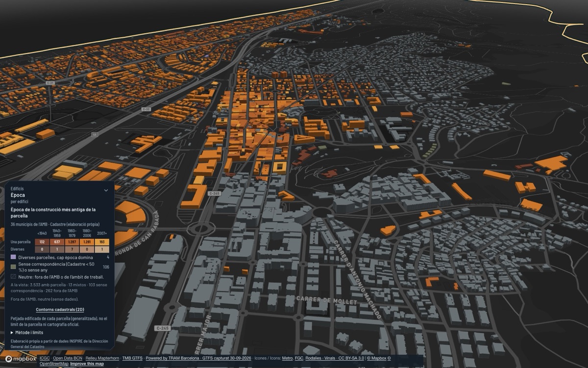Select the 1940-1959 swatch showing 637
588x368 pixels.
point(57,242)
